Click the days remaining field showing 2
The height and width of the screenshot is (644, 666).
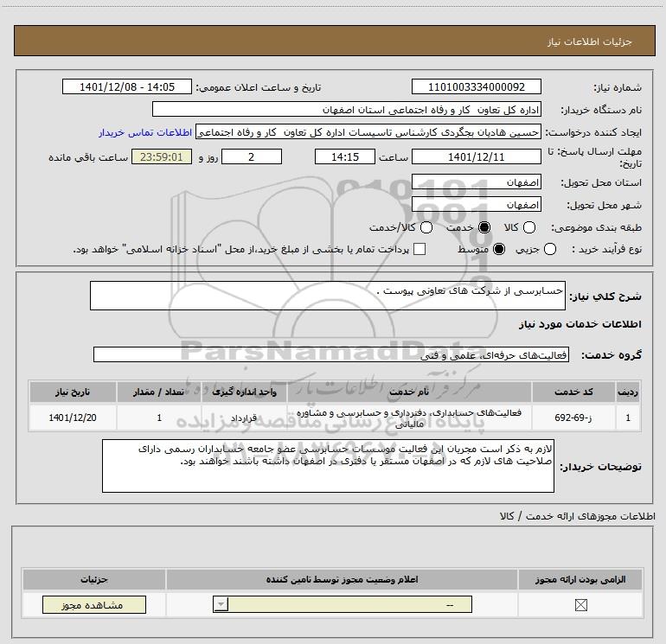click(x=252, y=156)
